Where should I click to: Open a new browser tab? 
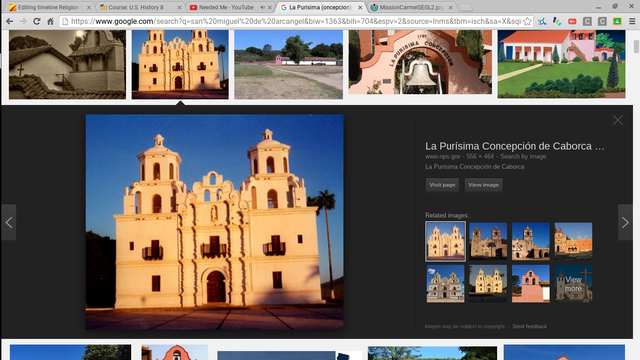(465, 7)
